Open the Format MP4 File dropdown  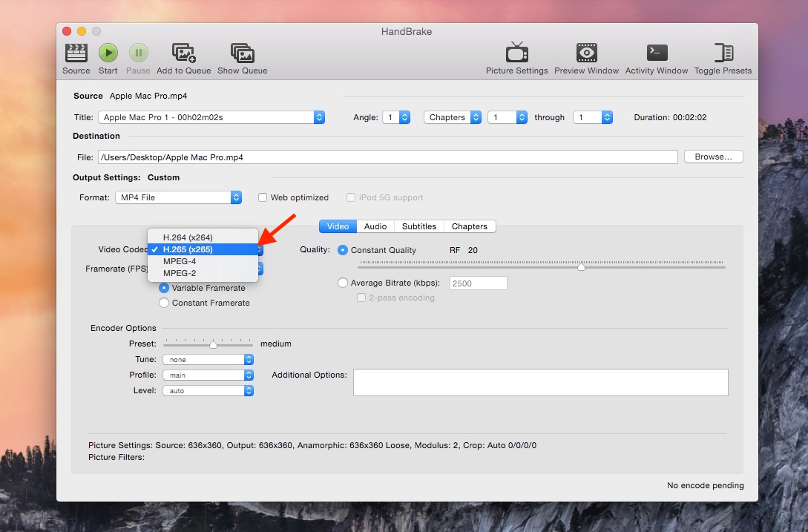click(178, 197)
